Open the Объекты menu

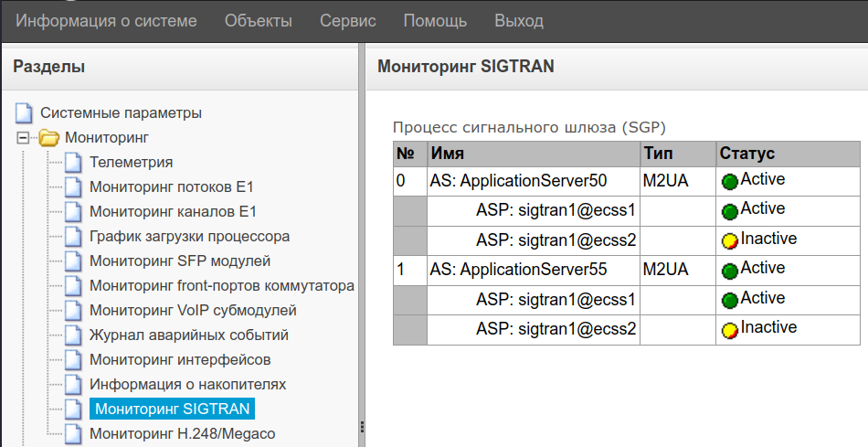258,20
